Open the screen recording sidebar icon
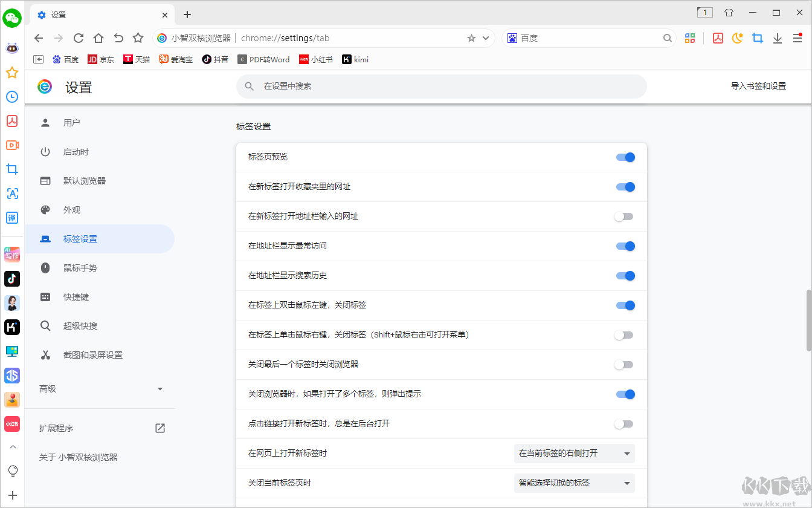The width and height of the screenshot is (812, 508). point(12,145)
